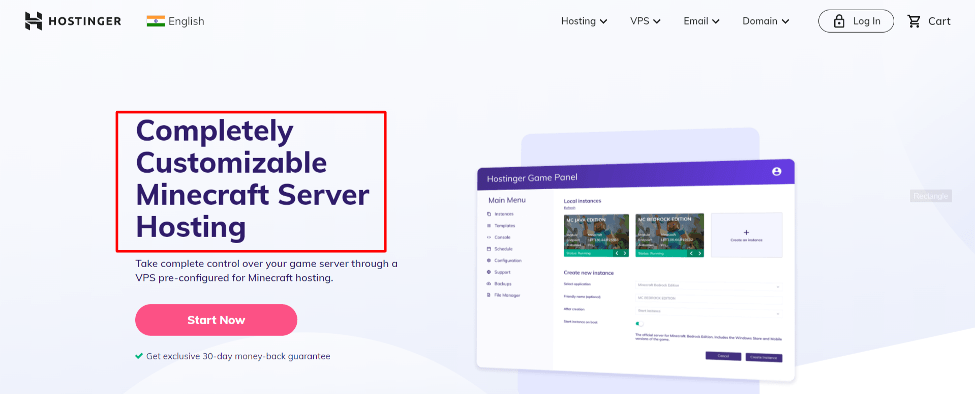977x395 pixels.
Task: Click the Create new instance heading
Action: point(589,273)
